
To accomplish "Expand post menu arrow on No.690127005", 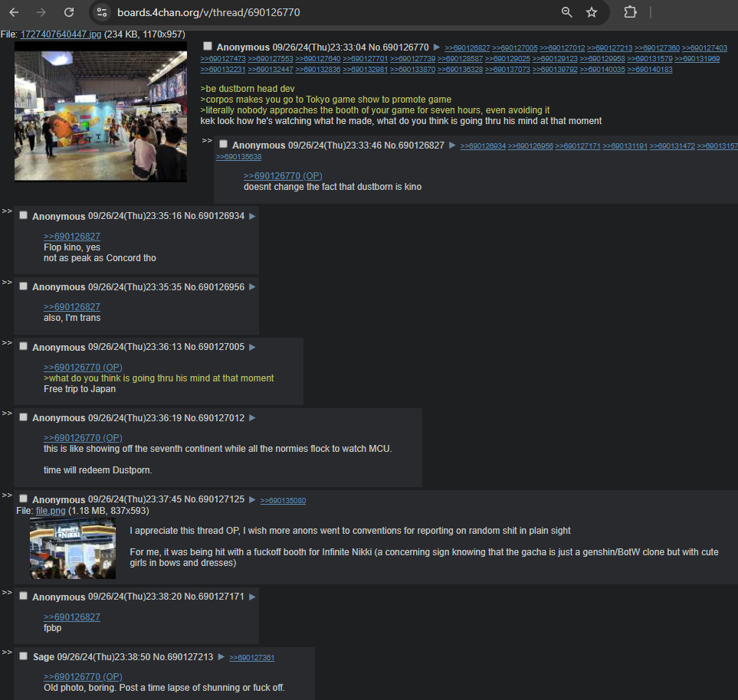I will 252,347.
